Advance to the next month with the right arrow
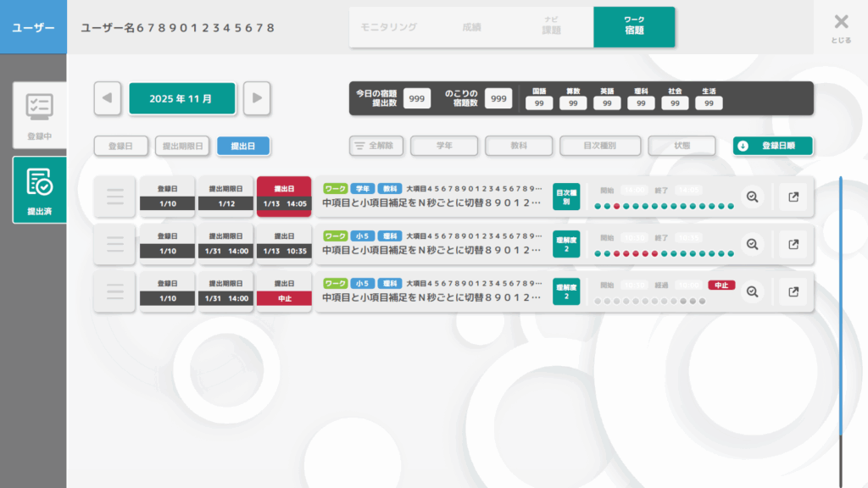This screenshot has width=868, height=488. coord(257,98)
